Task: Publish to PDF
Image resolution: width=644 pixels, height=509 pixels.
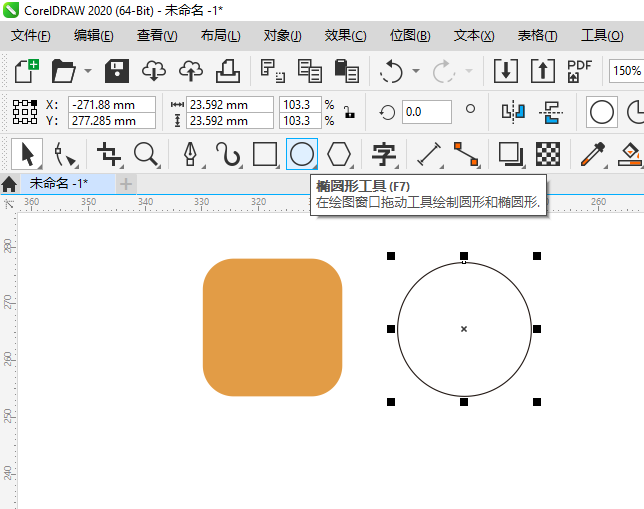Action: (580, 71)
